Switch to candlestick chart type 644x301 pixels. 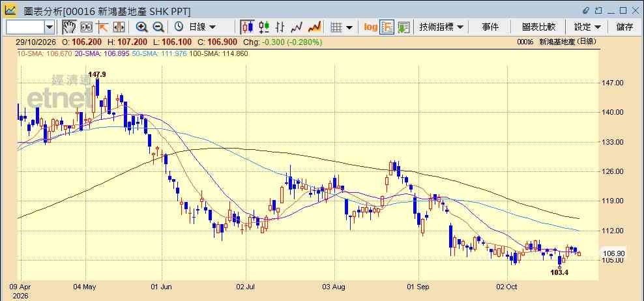[x=247, y=27]
